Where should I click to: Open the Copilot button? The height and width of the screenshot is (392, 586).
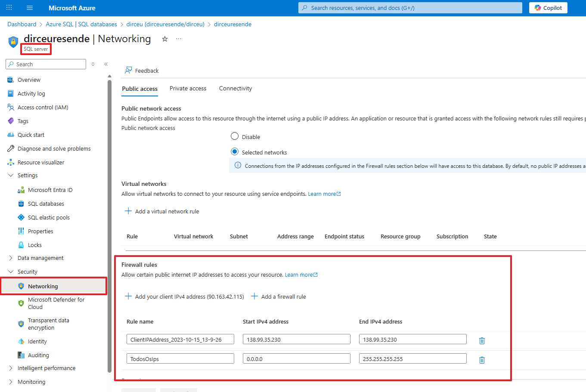pyautogui.click(x=548, y=8)
